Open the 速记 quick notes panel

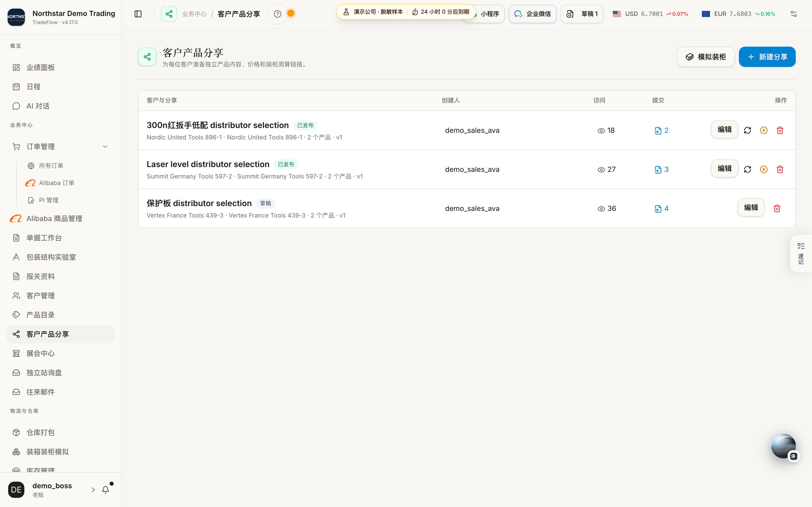point(801,253)
